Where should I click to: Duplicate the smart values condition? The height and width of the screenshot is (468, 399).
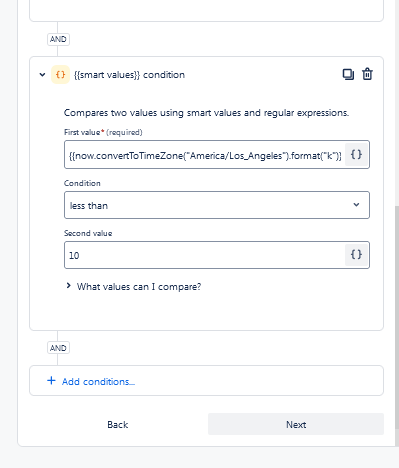[348, 74]
